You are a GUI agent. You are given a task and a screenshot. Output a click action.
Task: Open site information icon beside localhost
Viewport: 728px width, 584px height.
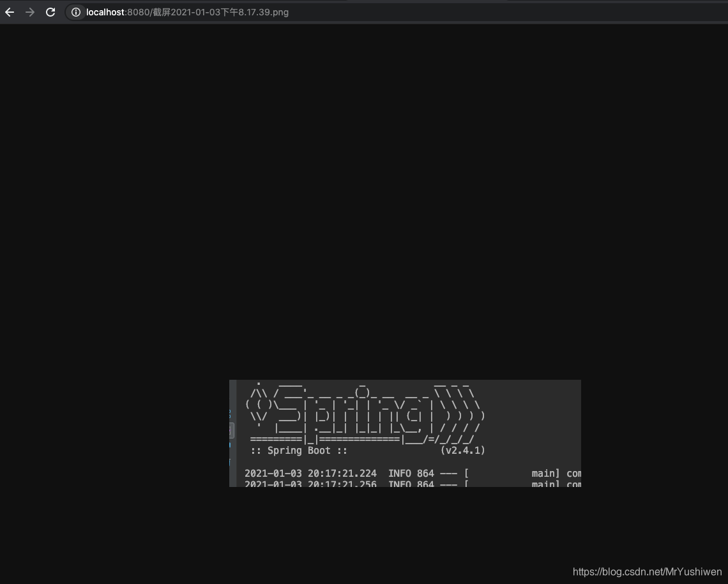pyautogui.click(x=76, y=13)
